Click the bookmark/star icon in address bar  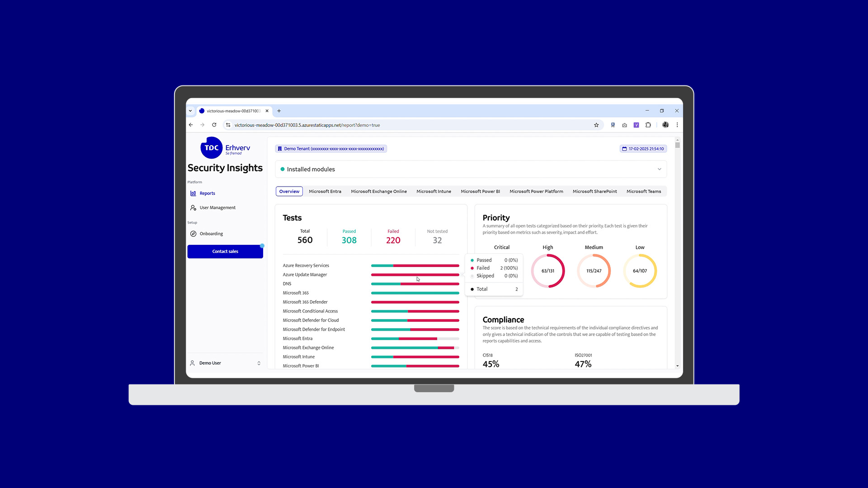[596, 125]
